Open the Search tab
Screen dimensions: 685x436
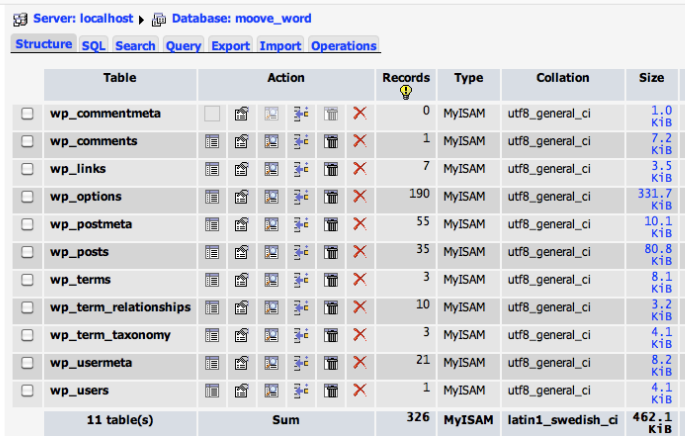[135, 46]
